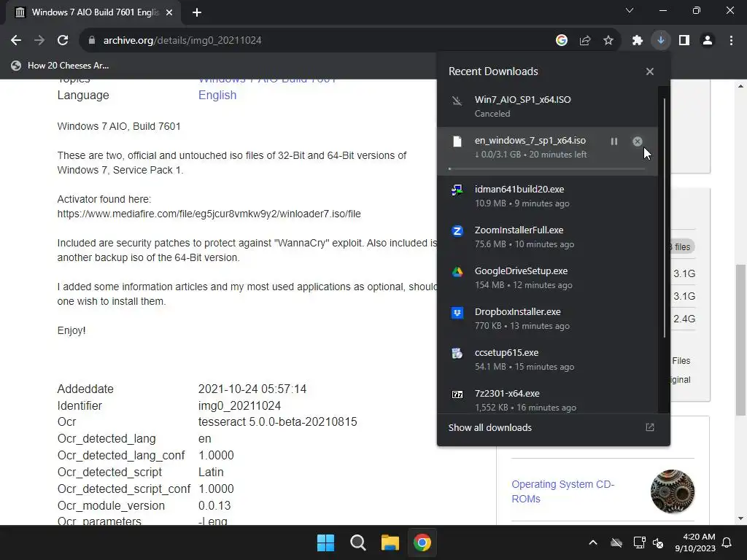Click the Zoom installer file icon

[457, 231]
